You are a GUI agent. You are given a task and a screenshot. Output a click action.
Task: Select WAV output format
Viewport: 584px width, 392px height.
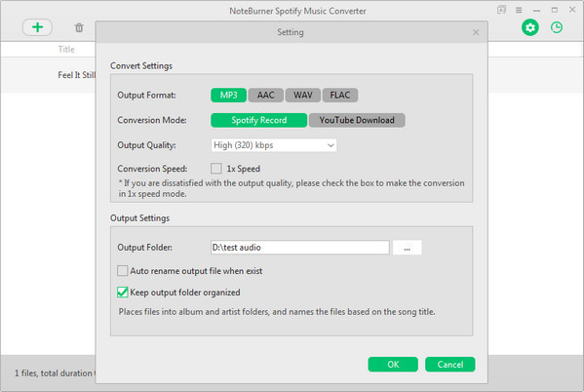(303, 95)
